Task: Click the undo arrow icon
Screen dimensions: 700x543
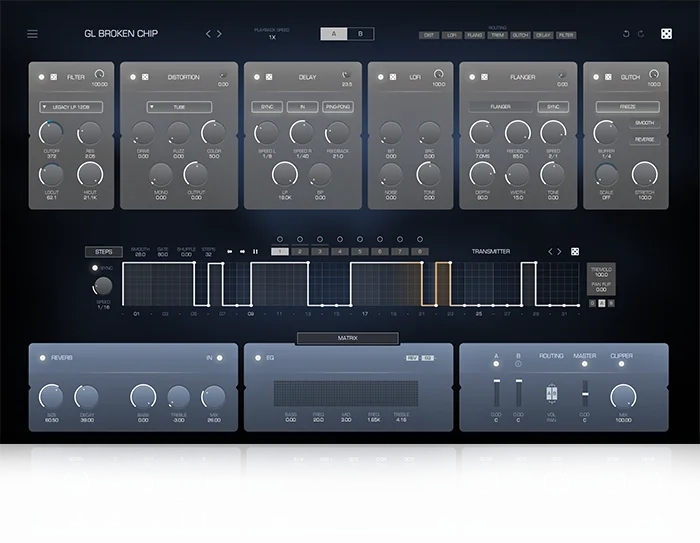Action: tap(626, 34)
